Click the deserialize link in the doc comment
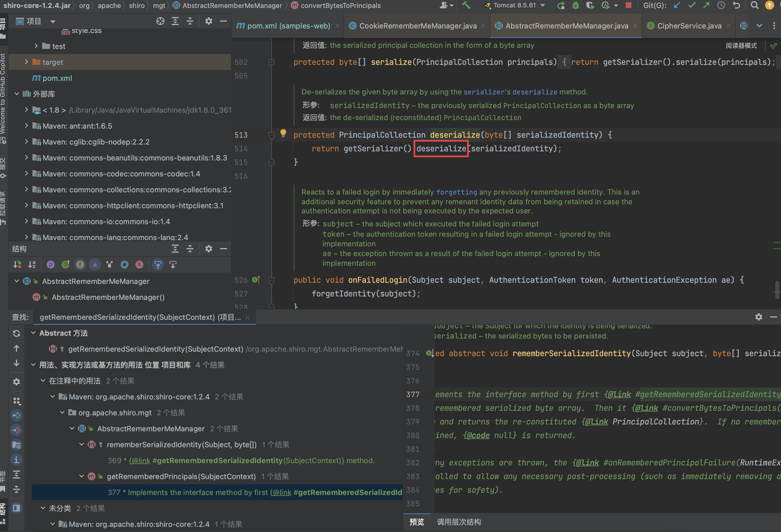Viewport: 781px width, 532px height. 535,92
